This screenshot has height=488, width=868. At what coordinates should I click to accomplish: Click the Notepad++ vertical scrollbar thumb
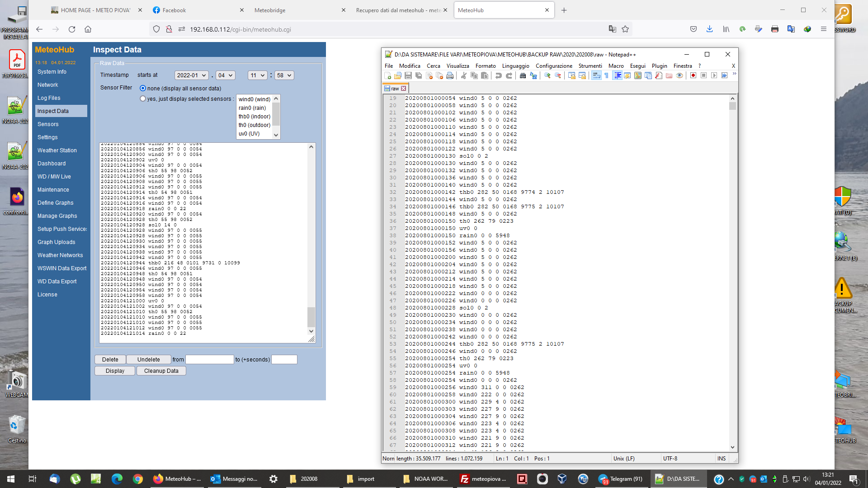tap(732, 106)
